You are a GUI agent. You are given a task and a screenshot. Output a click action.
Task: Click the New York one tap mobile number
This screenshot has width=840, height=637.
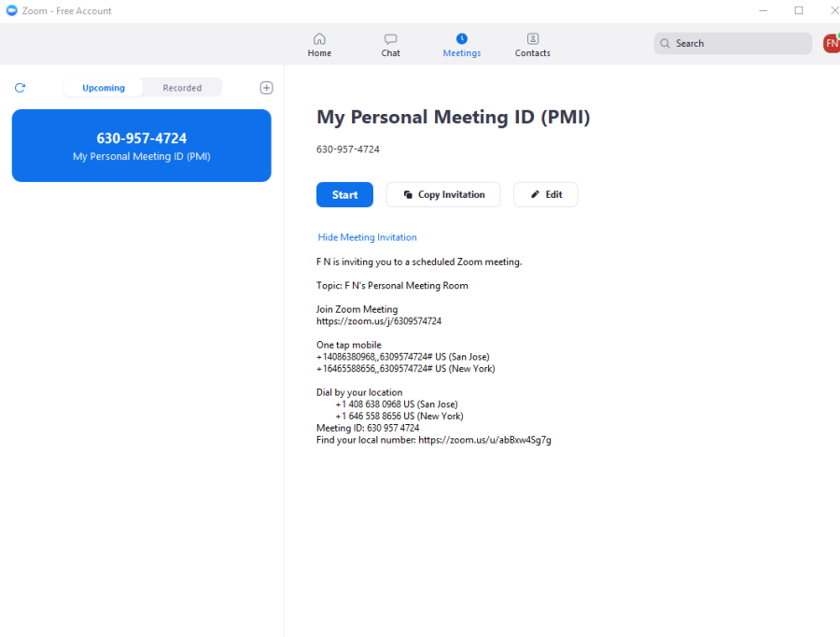click(x=406, y=368)
